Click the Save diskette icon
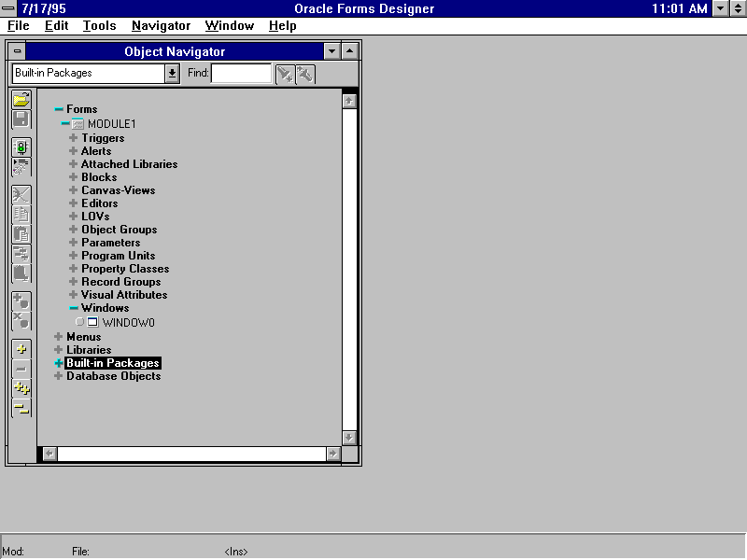This screenshot has height=560, width=747. [x=21, y=119]
